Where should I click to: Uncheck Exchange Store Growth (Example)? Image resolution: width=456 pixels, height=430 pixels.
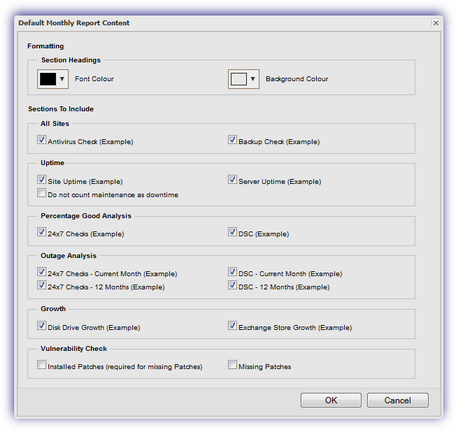pyautogui.click(x=232, y=325)
